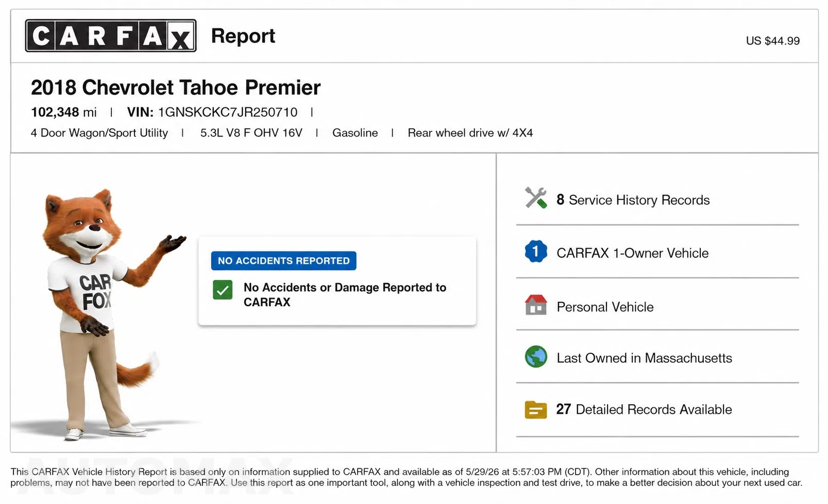This screenshot has width=828, height=504.
Task: Open 27 Detailed Records Available
Action: pyautogui.click(x=644, y=409)
